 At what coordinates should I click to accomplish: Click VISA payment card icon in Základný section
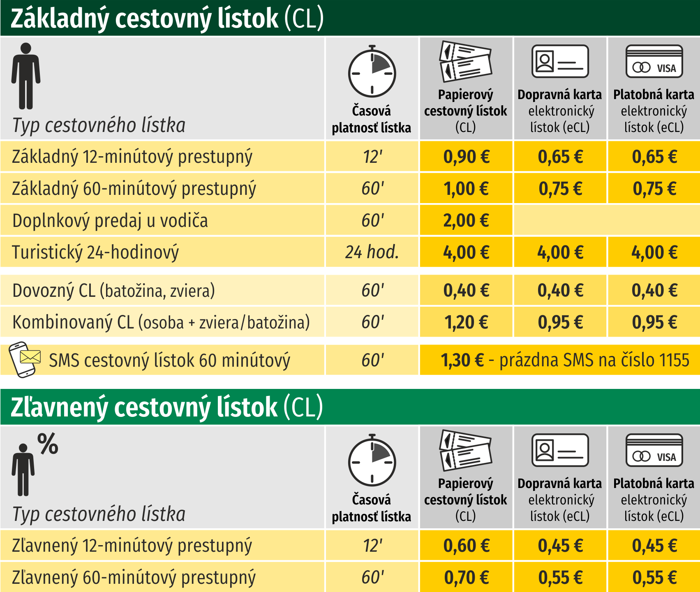tap(654, 62)
